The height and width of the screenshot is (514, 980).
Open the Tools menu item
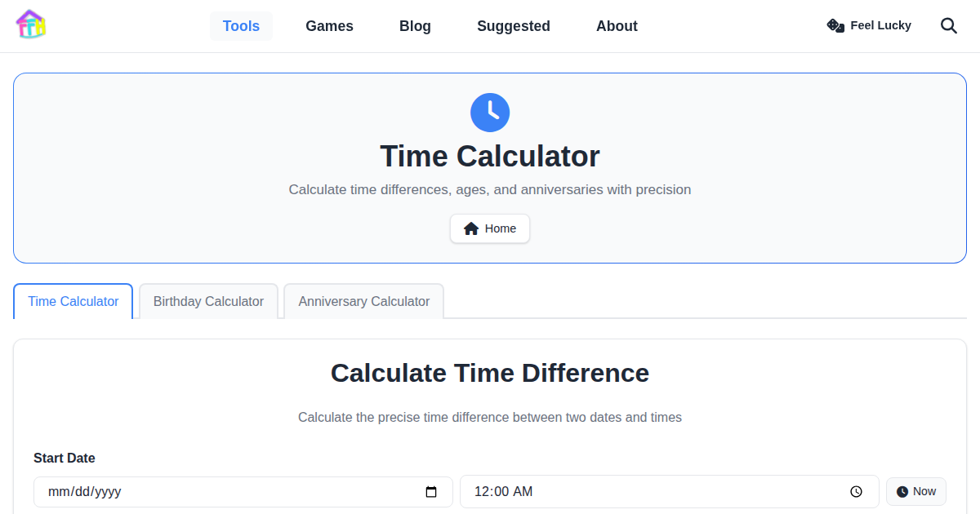241,25
